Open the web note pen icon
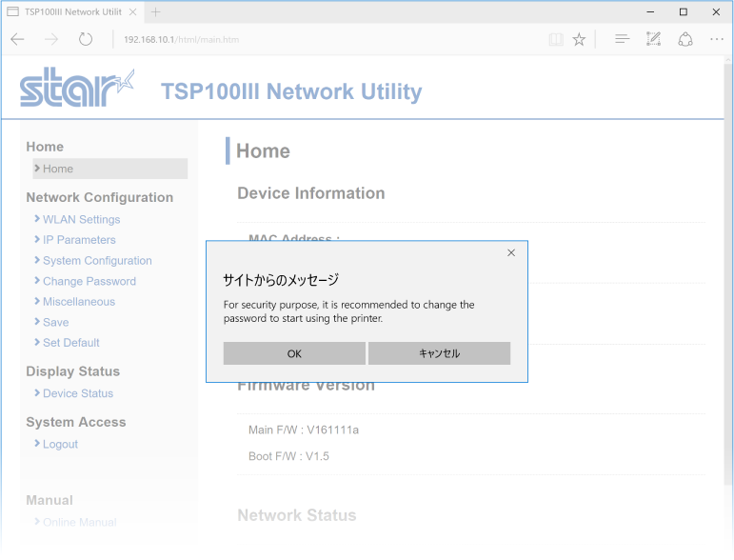This screenshot has height=560, width=734. pos(653,39)
